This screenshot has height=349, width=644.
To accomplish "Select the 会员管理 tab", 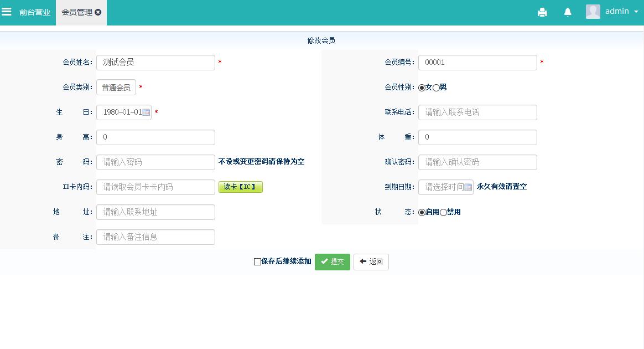I will tap(76, 12).
